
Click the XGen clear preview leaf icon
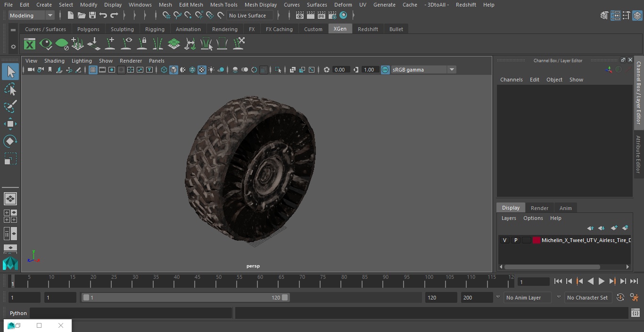(62, 44)
